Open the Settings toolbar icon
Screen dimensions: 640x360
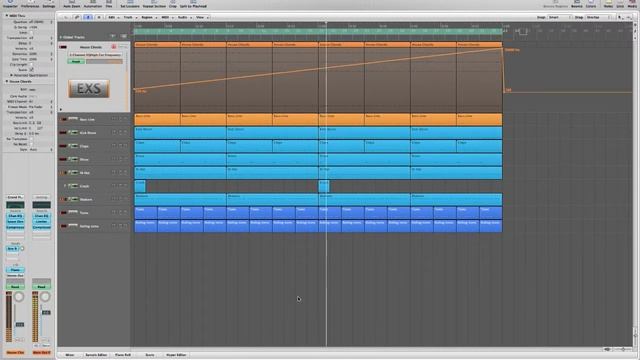(49, 4)
